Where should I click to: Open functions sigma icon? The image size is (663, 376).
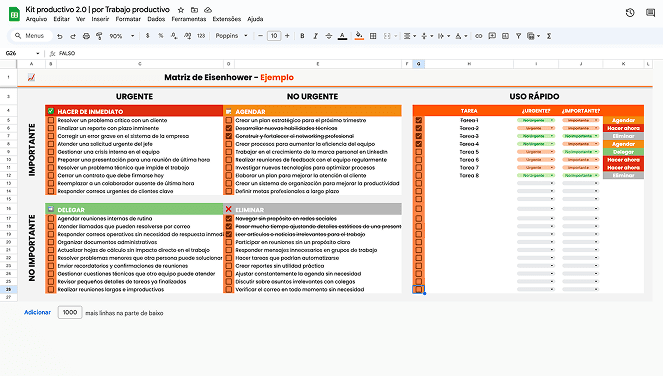(x=549, y=36)
